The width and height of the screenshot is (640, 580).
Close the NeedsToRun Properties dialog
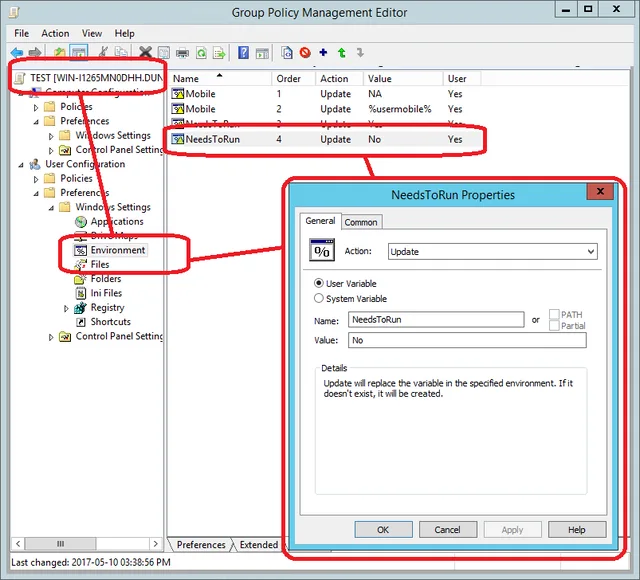[600, 191]
